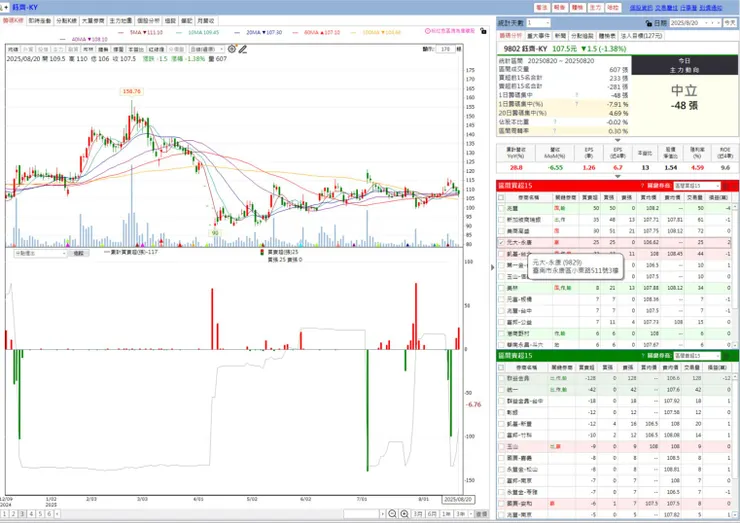Click the empty input field beside zoom icons
The image size is (740, 523).
pyautogui.click(x=361, y=514)
